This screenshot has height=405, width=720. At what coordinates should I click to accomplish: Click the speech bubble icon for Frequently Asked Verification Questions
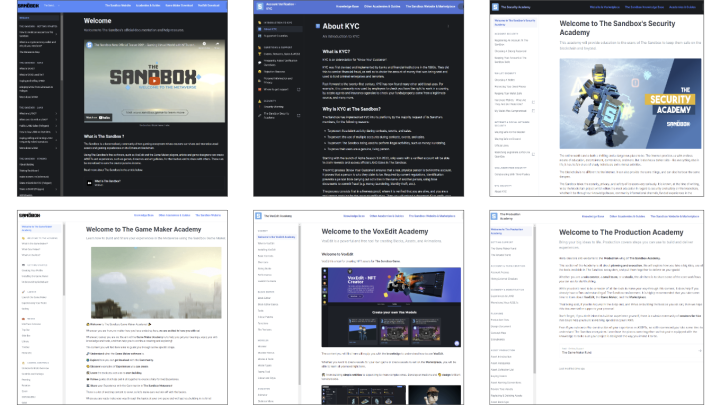point(260,62)
